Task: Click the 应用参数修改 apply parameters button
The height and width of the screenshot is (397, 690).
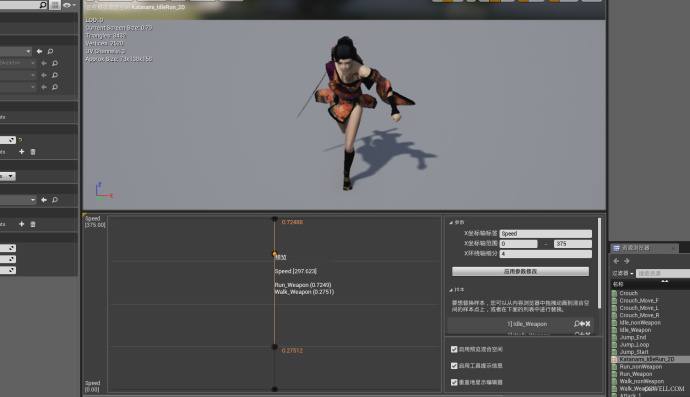Action: 520,271
